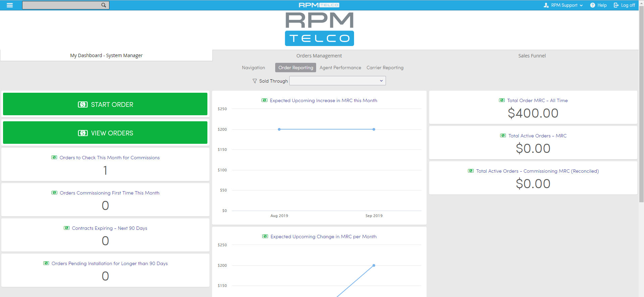
Task: Click the $0.00 value under Commissioning MRC (Reconciled)
Action: point(533,184)
